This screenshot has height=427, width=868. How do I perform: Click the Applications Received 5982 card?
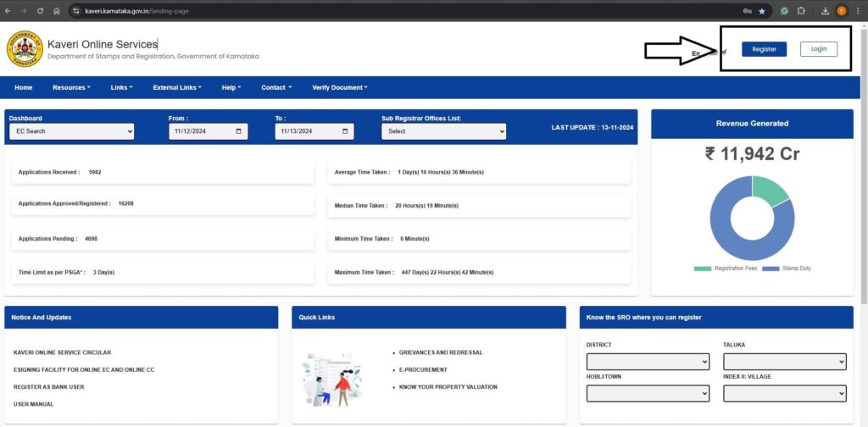click(163, 173)
